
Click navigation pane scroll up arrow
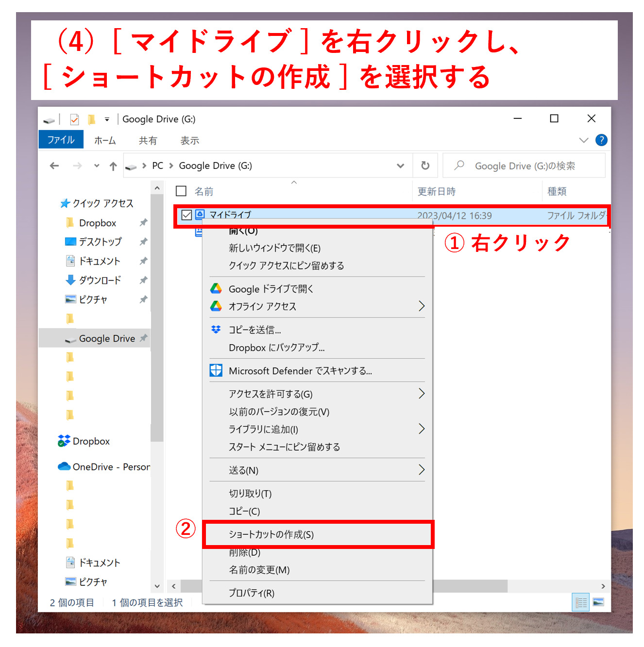(157, 188)
